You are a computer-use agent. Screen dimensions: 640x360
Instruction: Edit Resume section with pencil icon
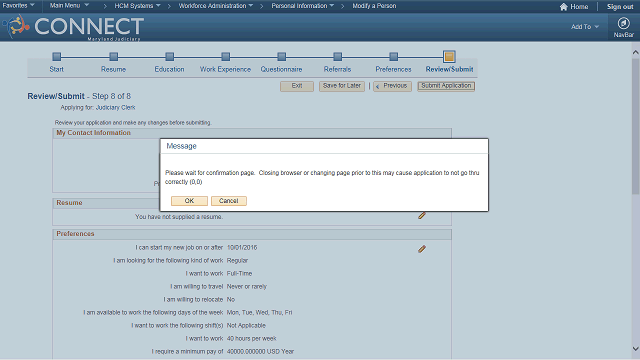[x=422, y=215]
